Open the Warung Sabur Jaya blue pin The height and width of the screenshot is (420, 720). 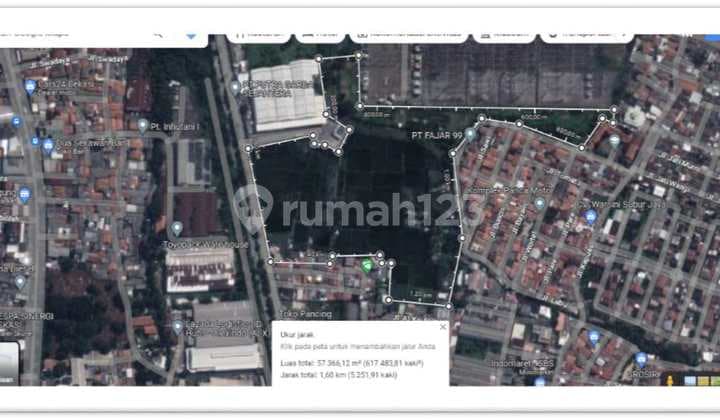pyautogui.click(x=591, y=216)
